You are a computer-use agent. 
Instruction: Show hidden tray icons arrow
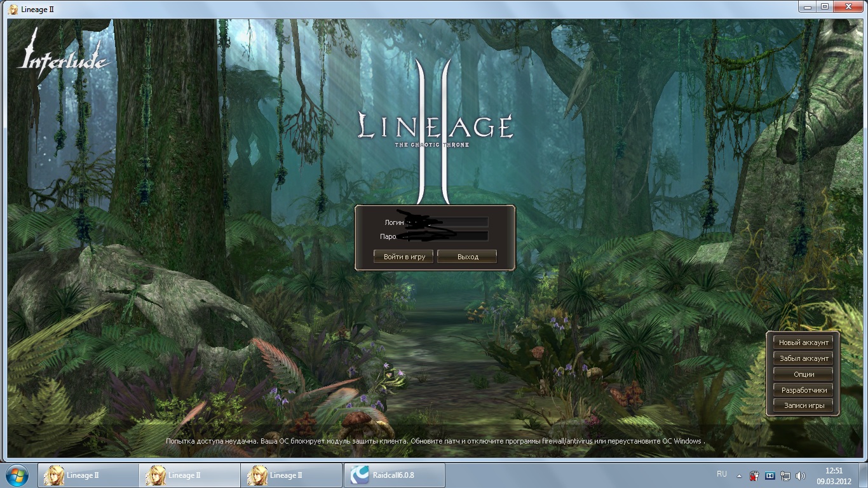click(739, 475)
